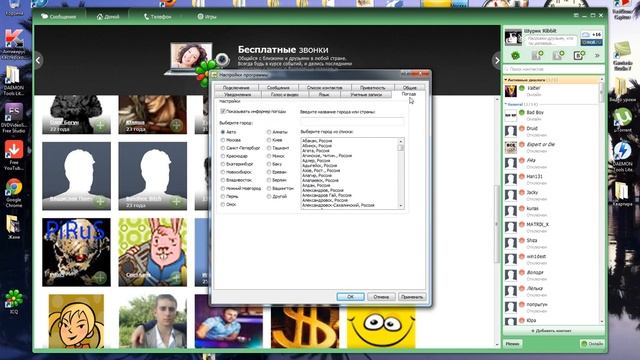Collapse the Активные диалоги group
The width and height of the screenshot is (640, 360).
[x=506, y=80]
